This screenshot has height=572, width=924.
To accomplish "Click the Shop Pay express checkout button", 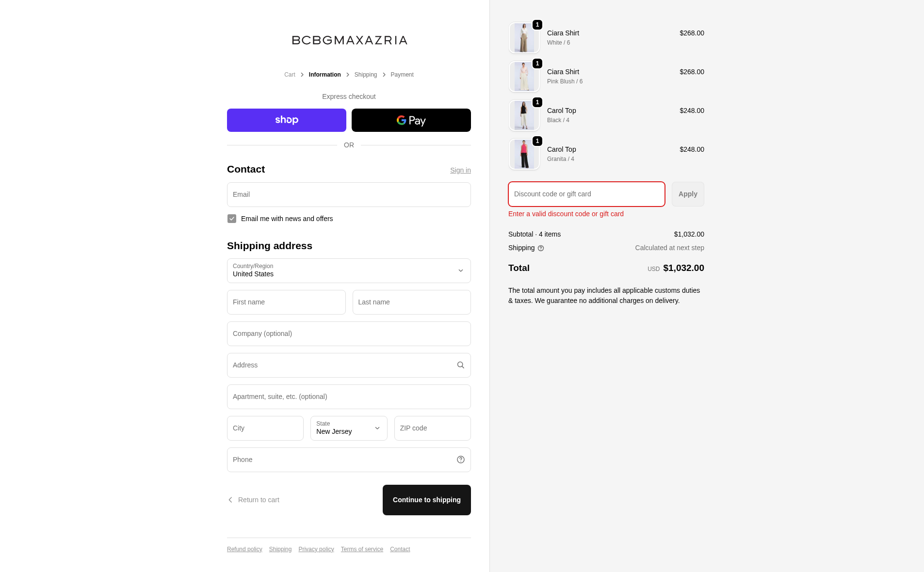I will tap(286, 120).
